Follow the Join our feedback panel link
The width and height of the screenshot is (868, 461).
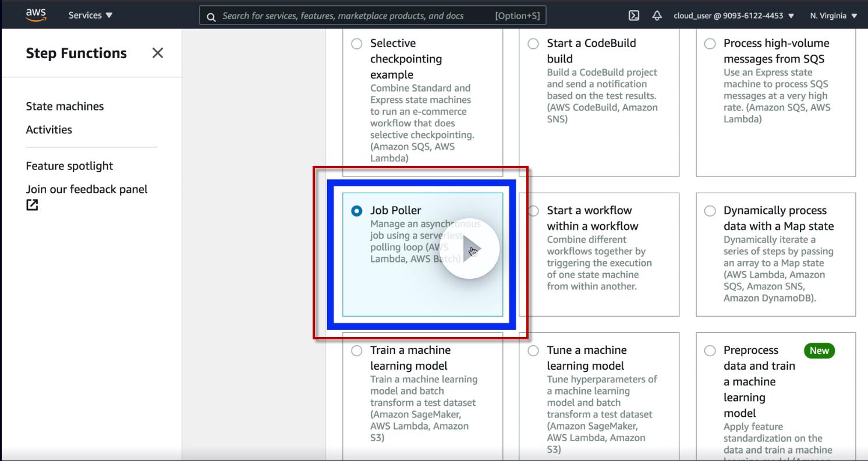click(87, 189)
